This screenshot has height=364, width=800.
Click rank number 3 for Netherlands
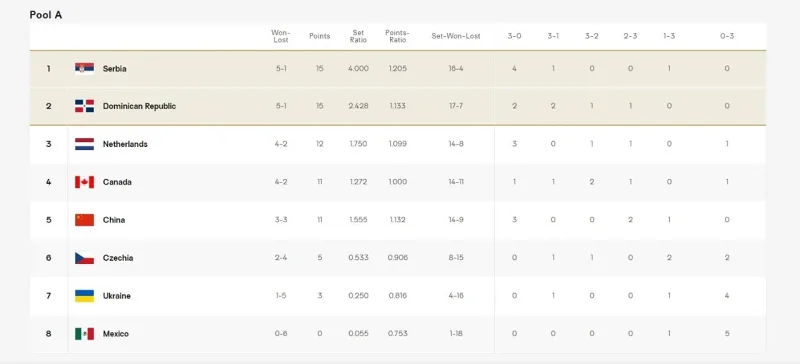[x=48, y=144]
